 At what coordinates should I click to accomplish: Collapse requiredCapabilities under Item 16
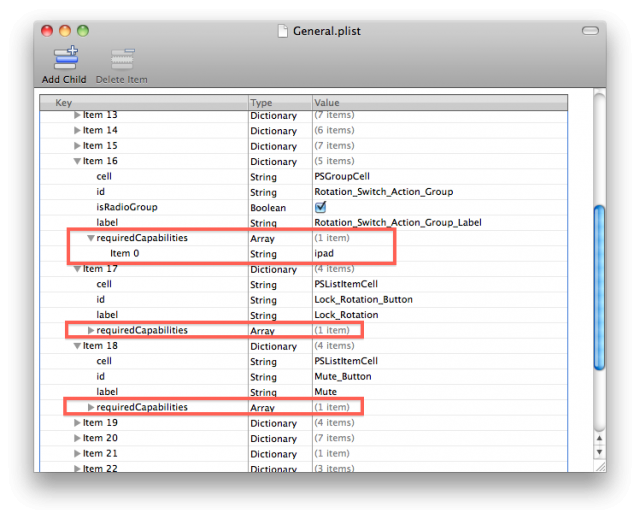click(91, 238)
